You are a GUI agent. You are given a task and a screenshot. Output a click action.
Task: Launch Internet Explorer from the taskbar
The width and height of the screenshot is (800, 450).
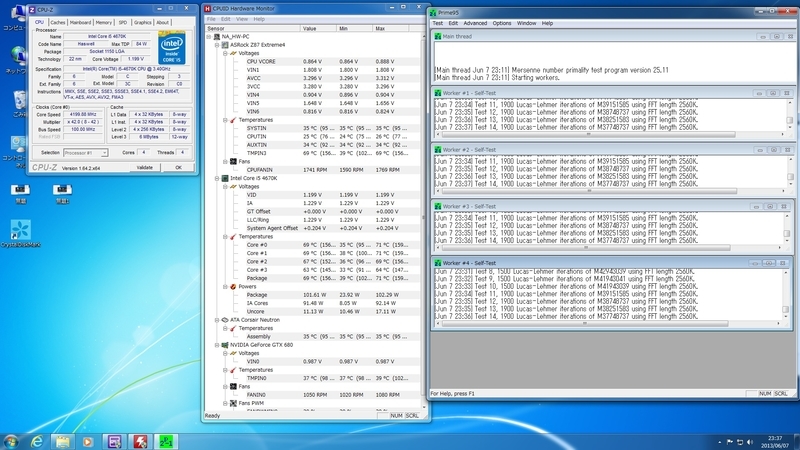pos(37,441)
